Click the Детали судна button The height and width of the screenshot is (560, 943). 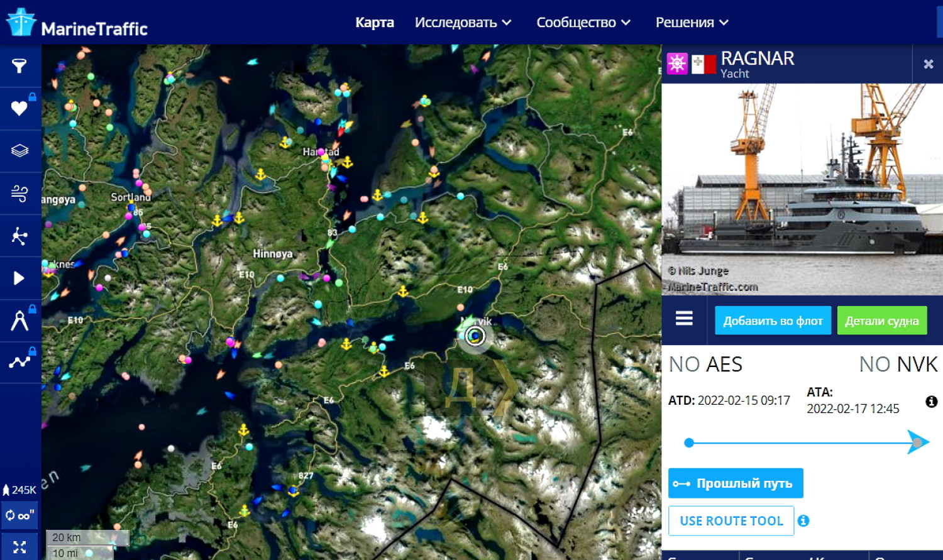point(881,321)
